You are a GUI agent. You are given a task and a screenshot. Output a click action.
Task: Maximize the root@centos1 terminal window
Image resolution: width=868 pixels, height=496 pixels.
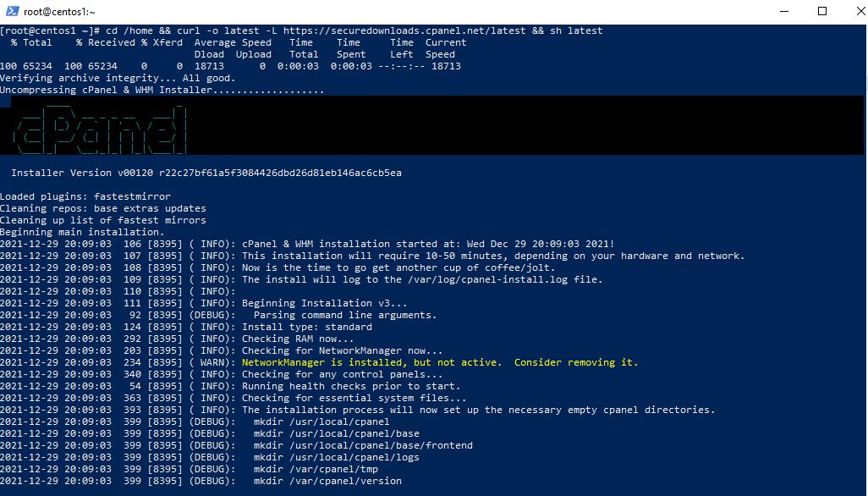pyautogui.click(x=822, y=12)
